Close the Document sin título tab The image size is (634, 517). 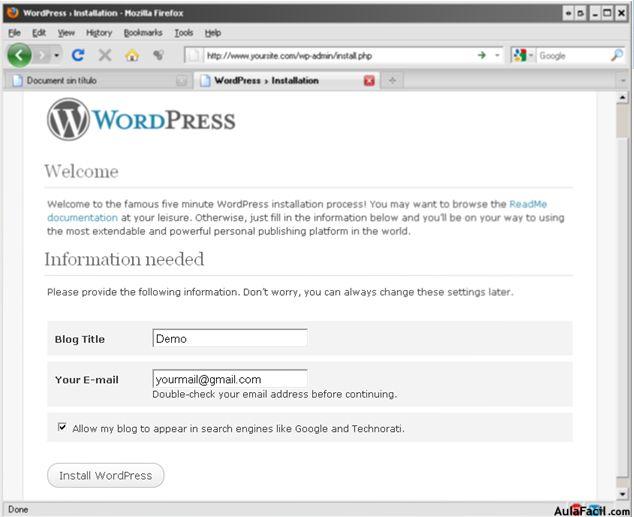pos(182,81)
